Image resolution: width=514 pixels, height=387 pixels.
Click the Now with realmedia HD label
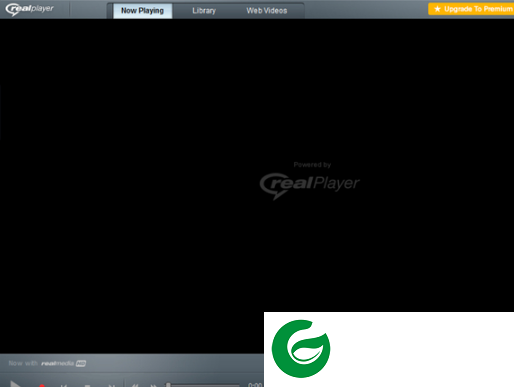[x=47, y=363]
